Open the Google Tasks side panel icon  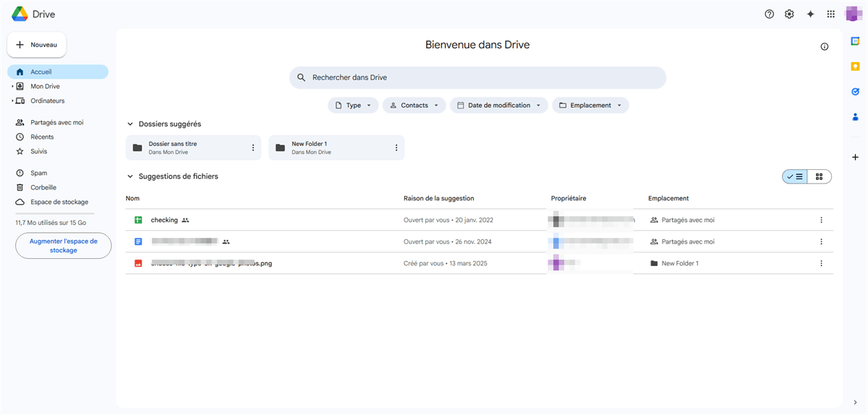click(855, 92)
